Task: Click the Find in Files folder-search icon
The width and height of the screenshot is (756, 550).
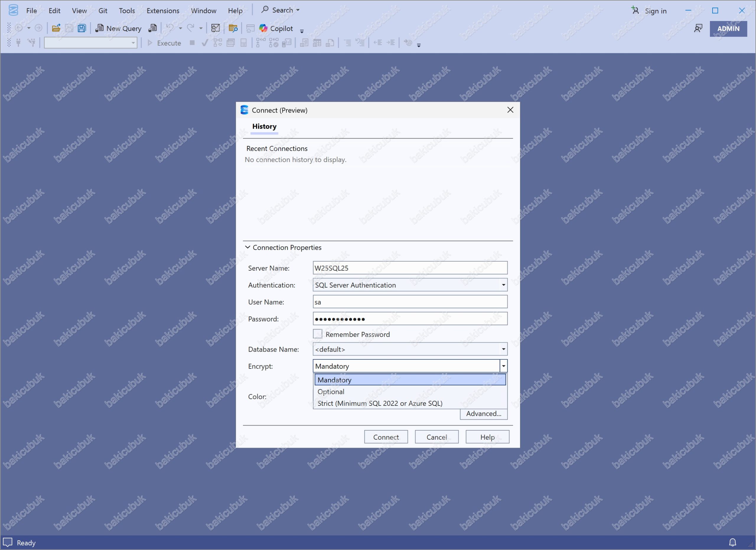Action: point(233,28)
